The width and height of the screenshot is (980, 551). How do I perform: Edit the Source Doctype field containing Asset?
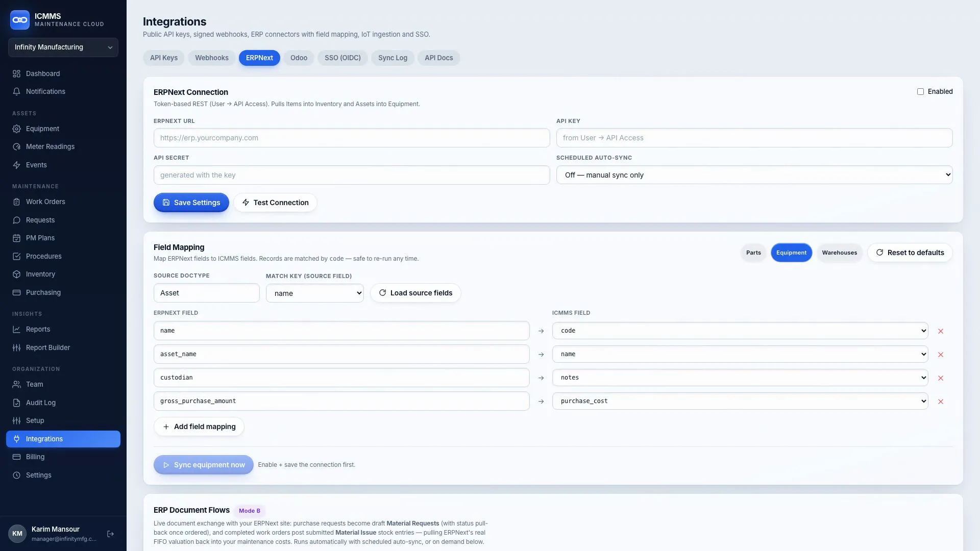point(207,293)
